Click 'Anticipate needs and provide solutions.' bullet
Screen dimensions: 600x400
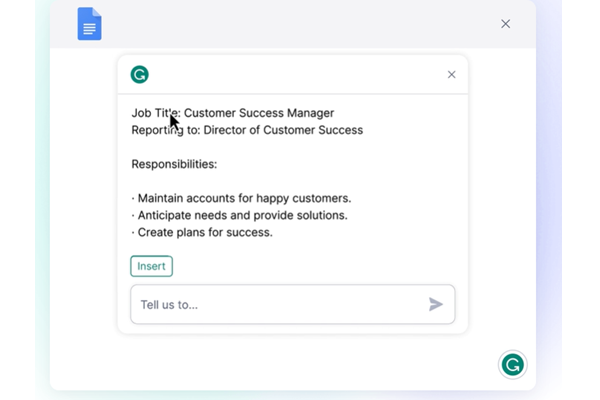click(x=240, y=216)
